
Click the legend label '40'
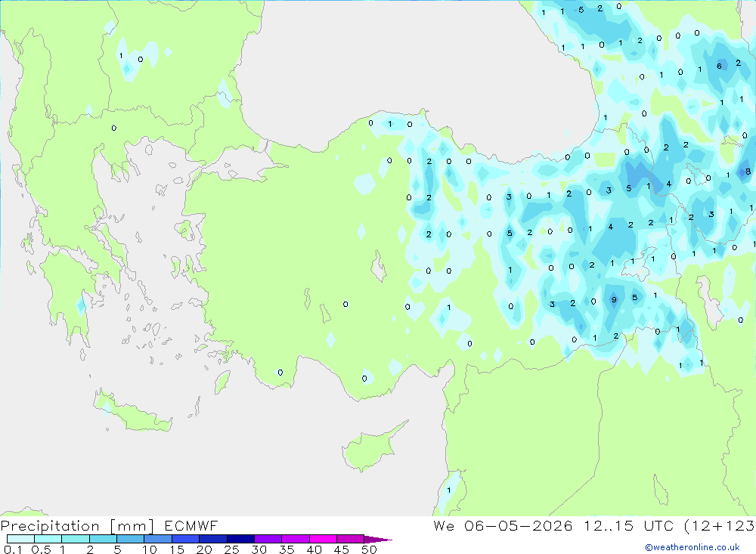[314, 549]
